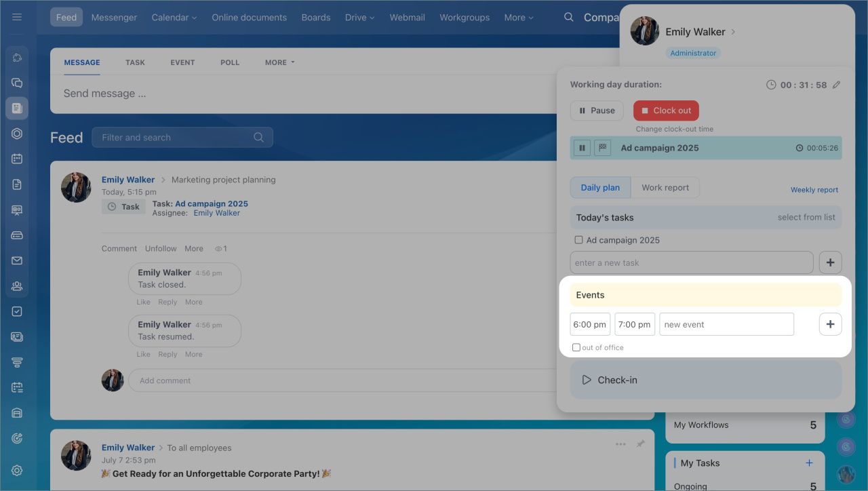The image size is (868, 491).
Task: Expand the MORE post type dropdown
Action: [x=279, y=62]
